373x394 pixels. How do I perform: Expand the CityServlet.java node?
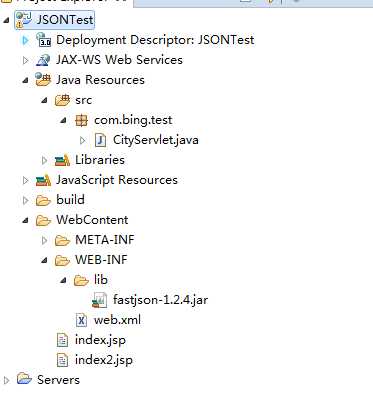pos(83,140)
